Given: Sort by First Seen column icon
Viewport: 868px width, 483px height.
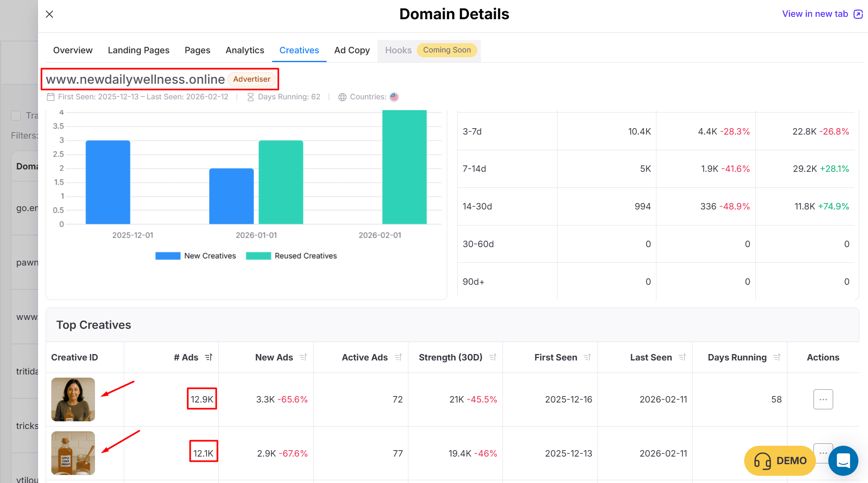Looking at the screenshot, I should coord(587,357).
